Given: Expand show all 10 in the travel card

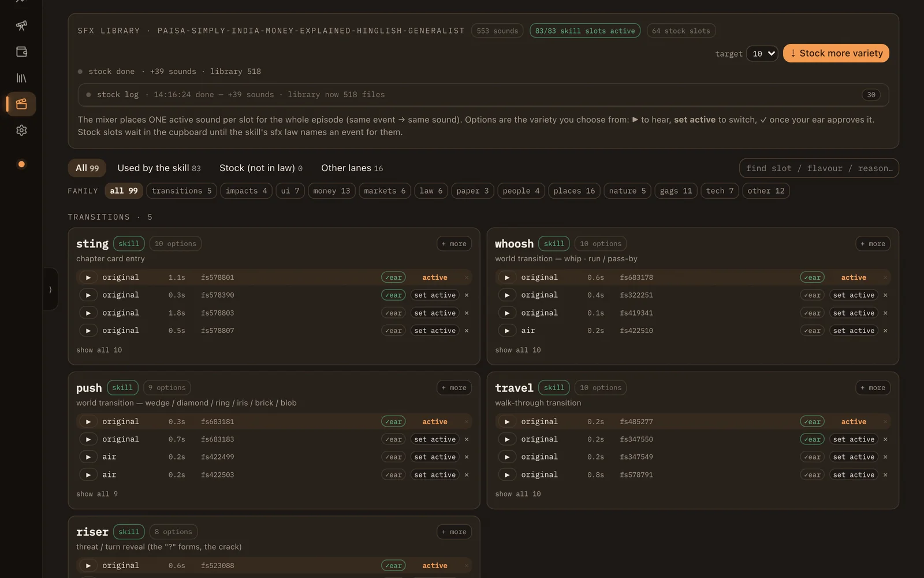Looking at the screenshot, I should [x=517, y=494].
